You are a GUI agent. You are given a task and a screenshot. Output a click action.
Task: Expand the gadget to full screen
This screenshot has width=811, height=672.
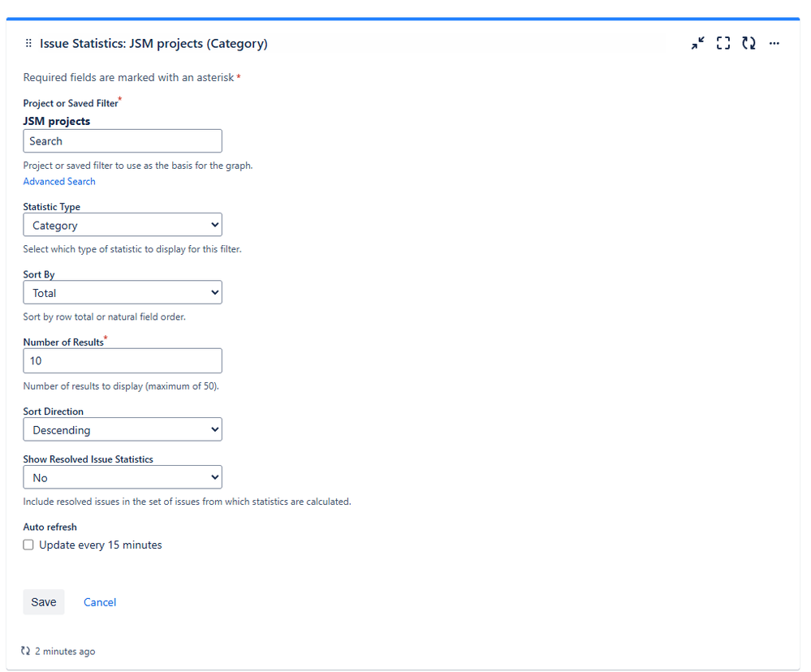point(723,43)
